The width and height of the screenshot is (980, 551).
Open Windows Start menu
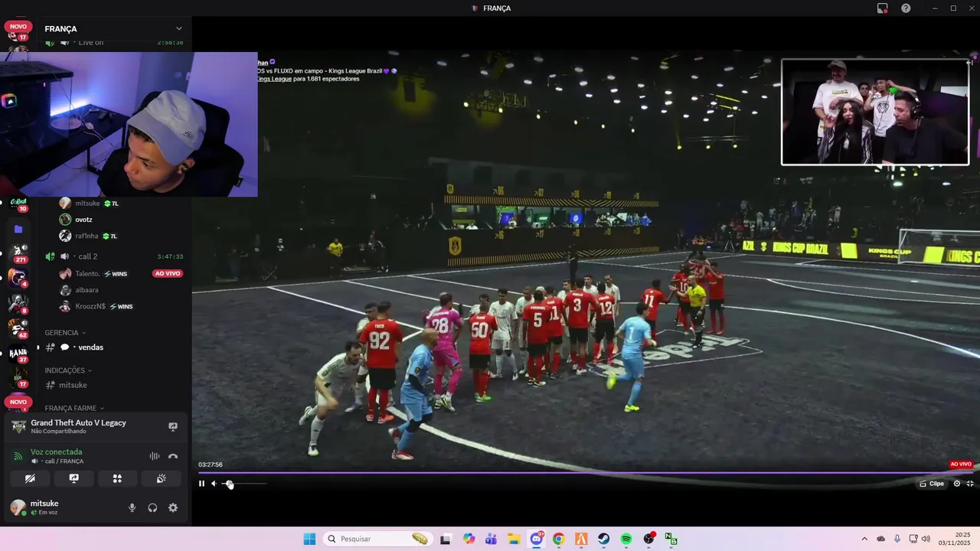click(x=309, y=539)
